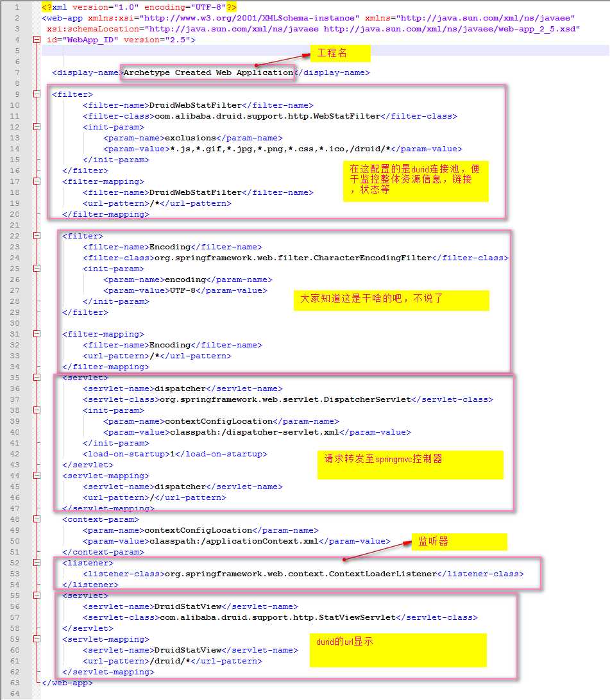The image size is (610, 700).
Task: Click contextConfigLocation on line 39
Action: click(218, 421)
